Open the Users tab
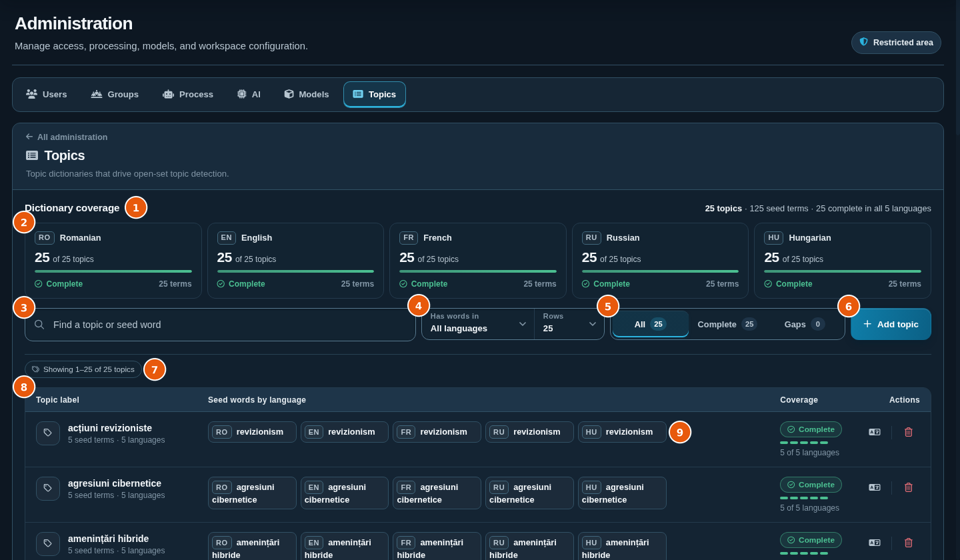 47,94
